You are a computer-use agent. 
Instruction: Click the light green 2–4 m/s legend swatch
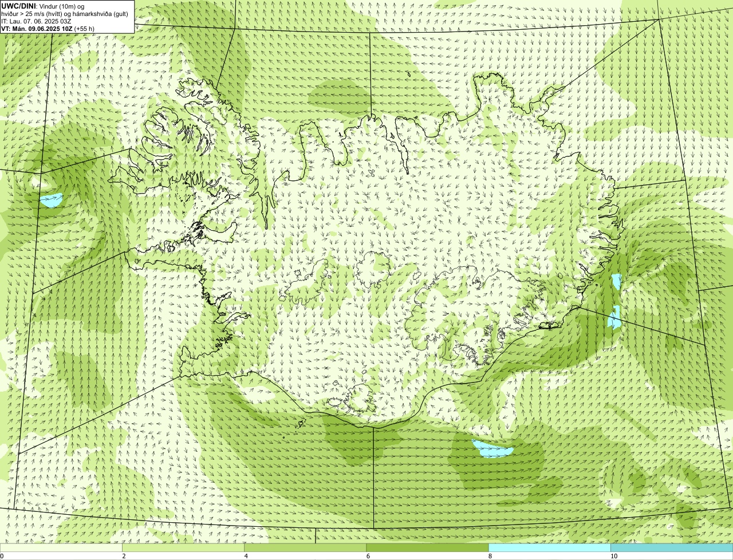click(183, 547)
